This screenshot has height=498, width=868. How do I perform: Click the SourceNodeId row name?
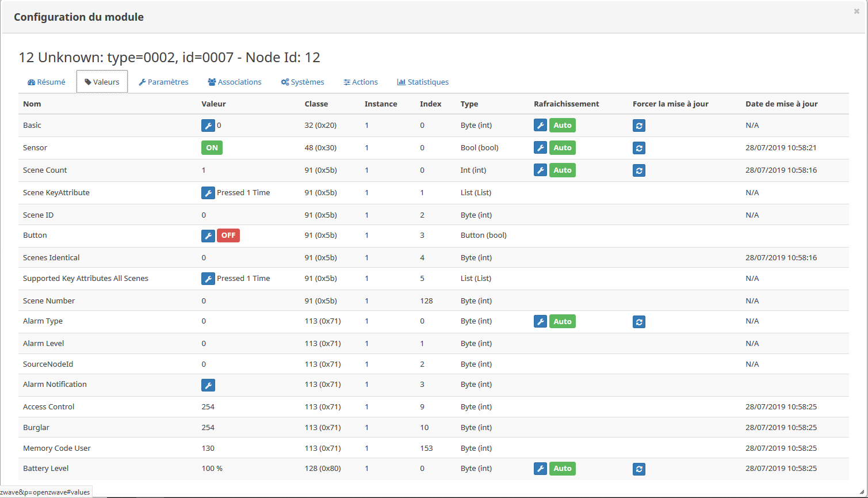(x=48, y=364)
